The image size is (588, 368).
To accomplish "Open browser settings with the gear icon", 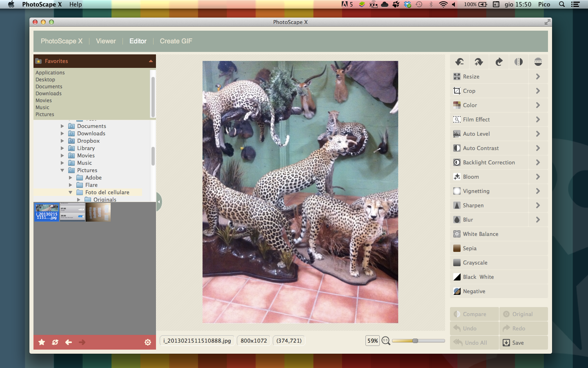I will [148, 342].
